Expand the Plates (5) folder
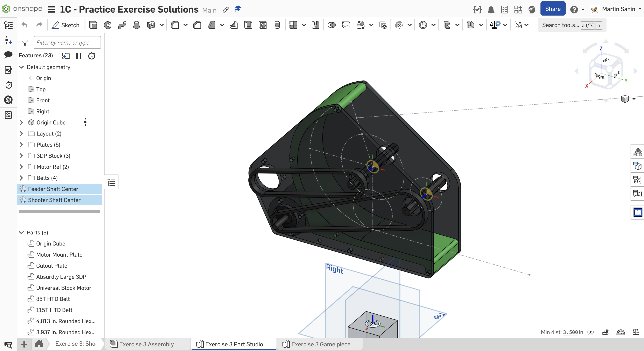 click(22, 145)
